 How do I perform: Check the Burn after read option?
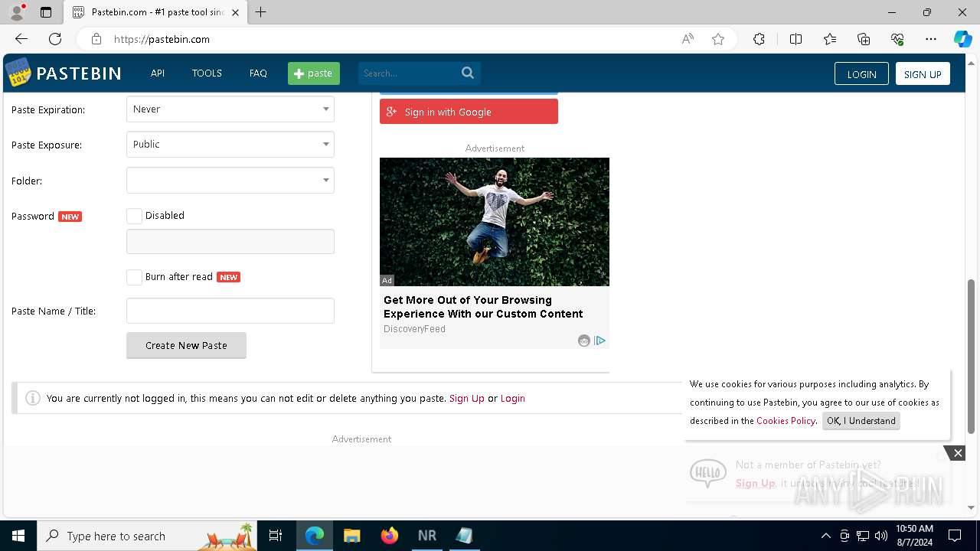click(134, 277)
